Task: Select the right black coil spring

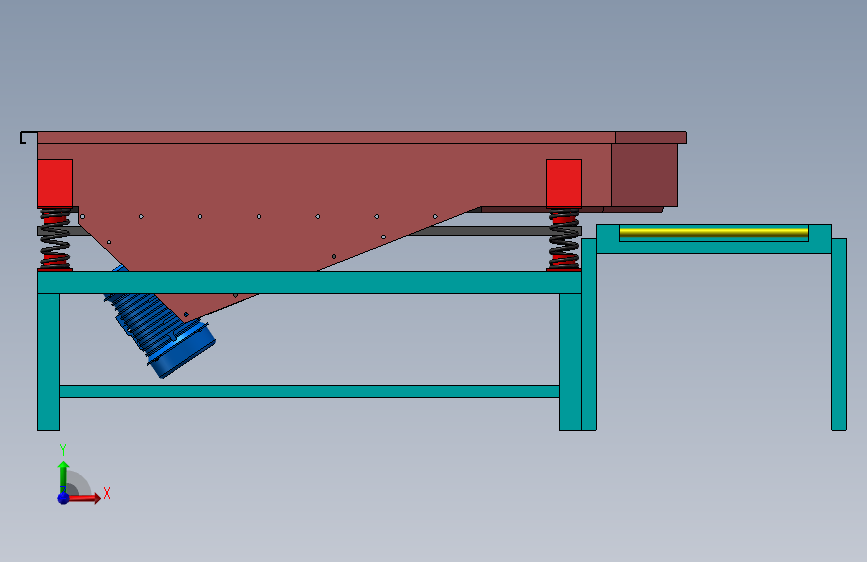Action: [x=563, y=239]
